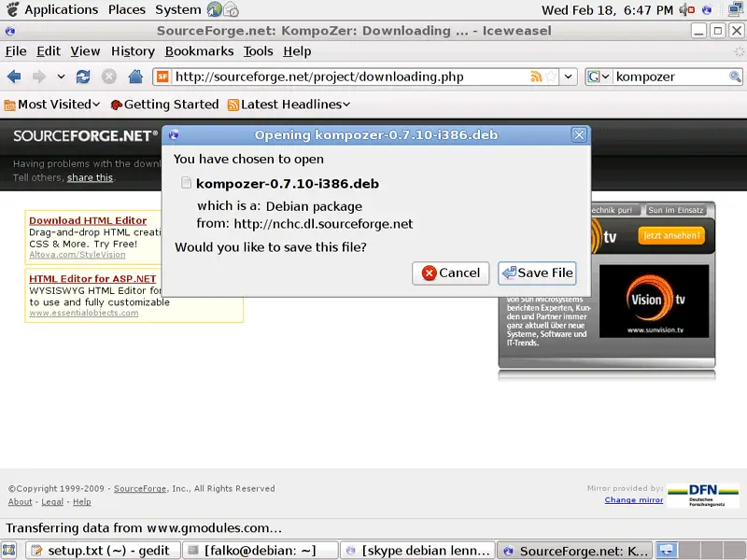Open the back/forward history dropdown arrow
This screenshot has width=747, height=560.
coord(61,77)
